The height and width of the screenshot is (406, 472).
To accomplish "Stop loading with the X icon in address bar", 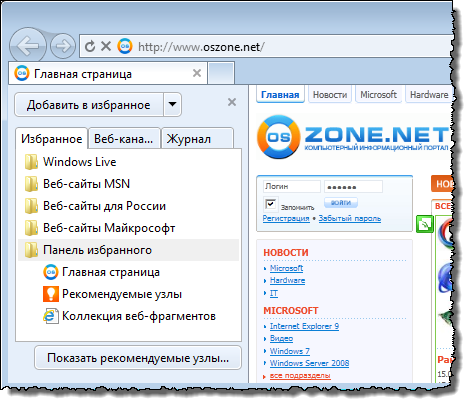I will [106, 46].
